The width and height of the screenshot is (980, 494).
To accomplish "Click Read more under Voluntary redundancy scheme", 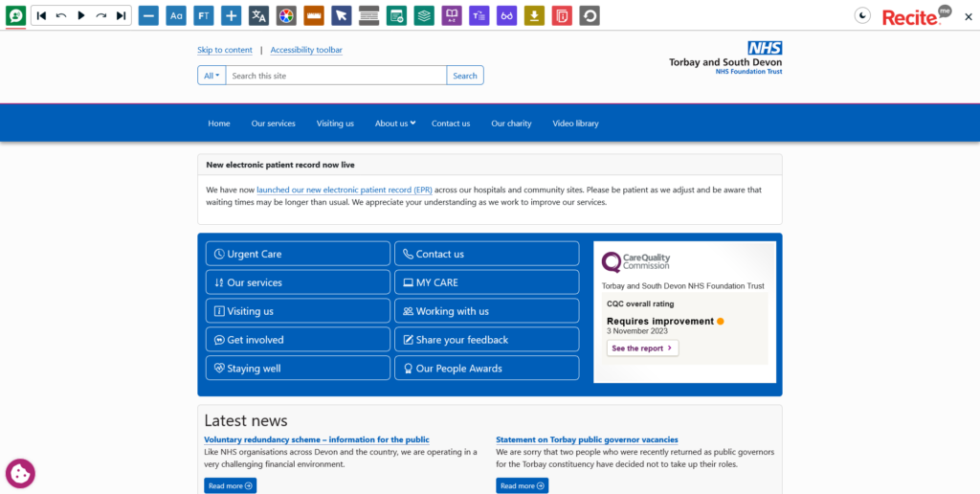I will click(x=230, y=486).
